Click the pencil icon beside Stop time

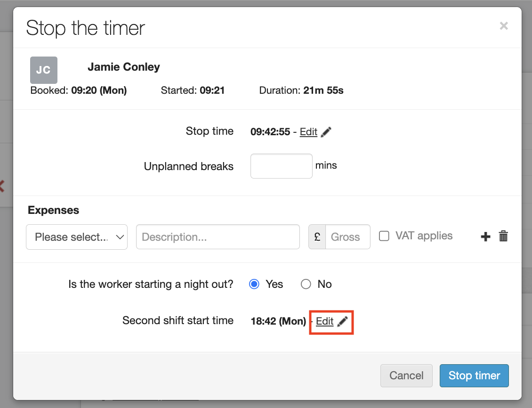(326, 132)
